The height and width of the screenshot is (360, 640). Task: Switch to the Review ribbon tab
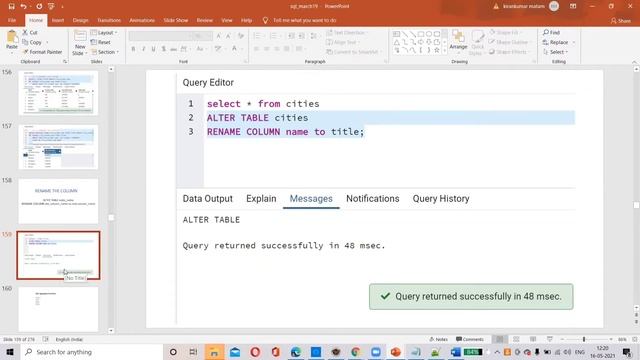(x=204, y=20)
